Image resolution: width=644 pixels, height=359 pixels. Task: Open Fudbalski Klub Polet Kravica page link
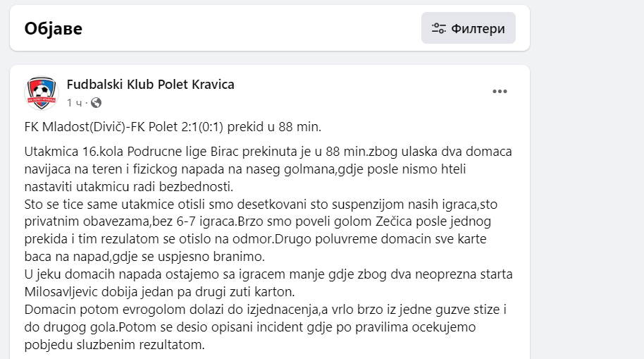click(x=150, y=85)
